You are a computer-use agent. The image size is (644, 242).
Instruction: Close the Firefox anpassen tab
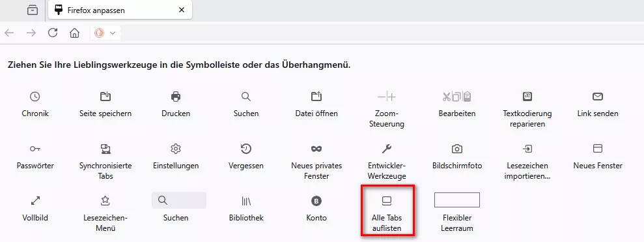pyautogui.click(x=182, y=10)
